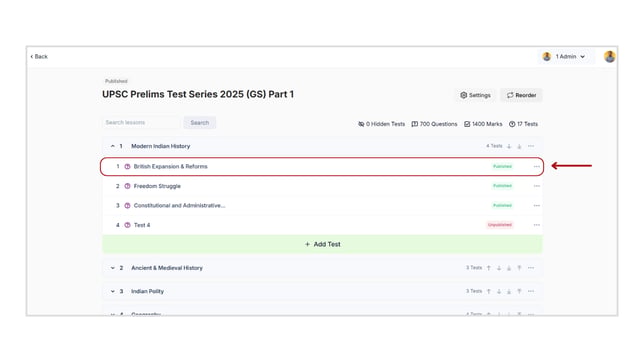Click the 1400 Marks checkbox icon
The image size is (644, 362).
tap(467, 124)
